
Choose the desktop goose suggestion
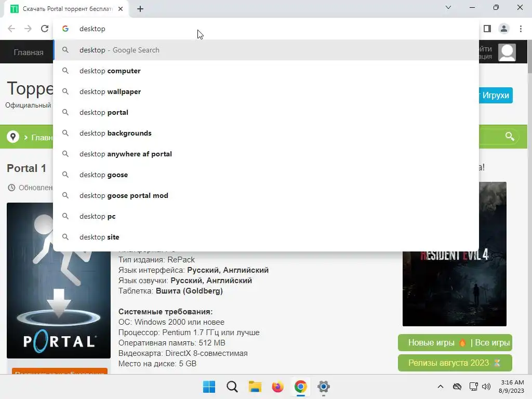(266, 175)
